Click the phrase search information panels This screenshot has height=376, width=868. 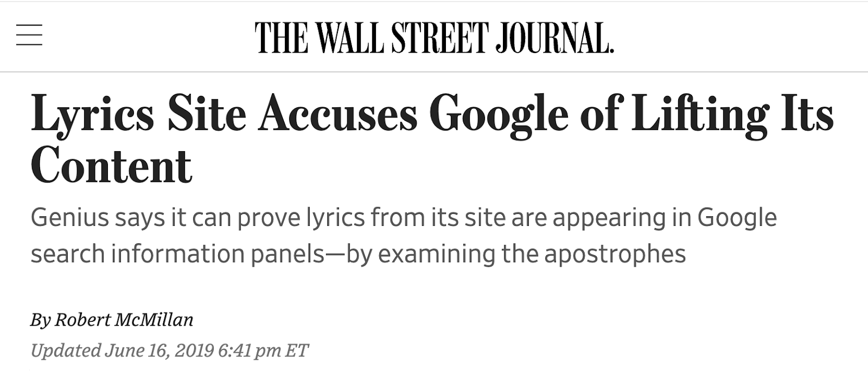177,255
